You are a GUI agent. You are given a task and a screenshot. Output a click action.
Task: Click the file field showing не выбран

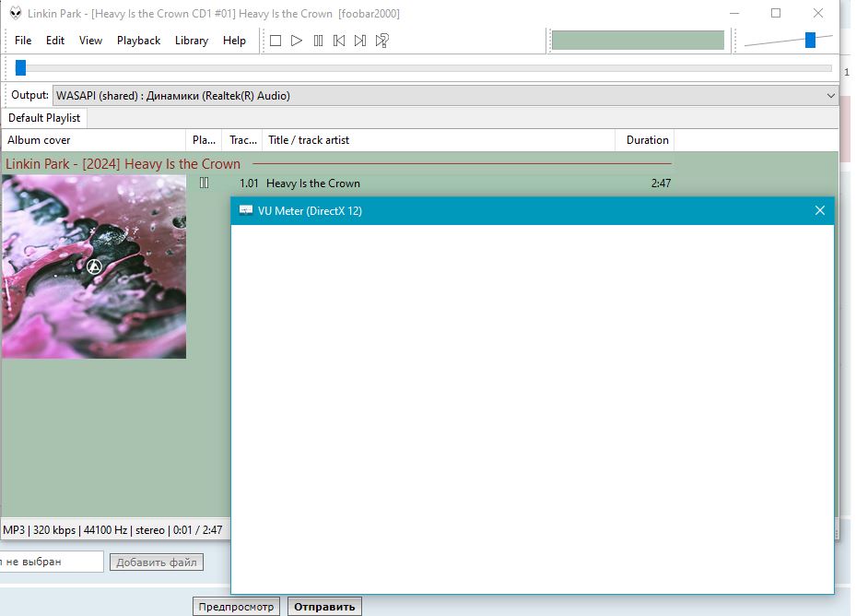click(51, 562)
